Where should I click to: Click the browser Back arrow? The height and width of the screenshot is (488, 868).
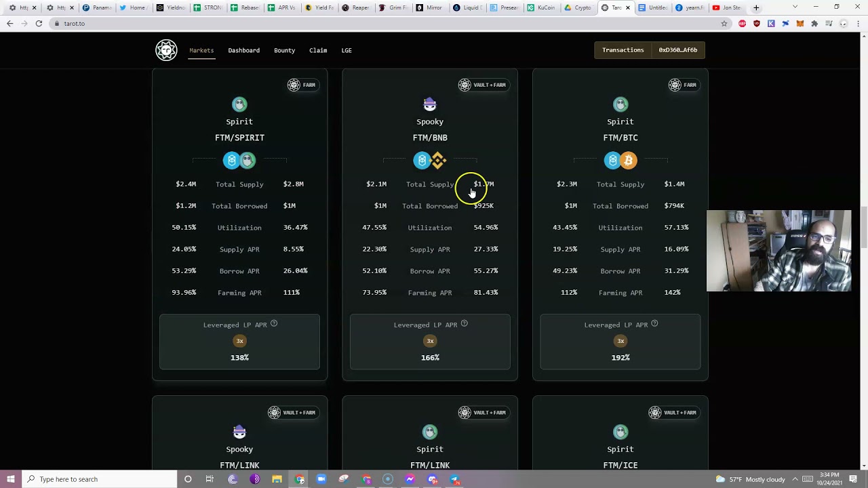coord(9,23)
